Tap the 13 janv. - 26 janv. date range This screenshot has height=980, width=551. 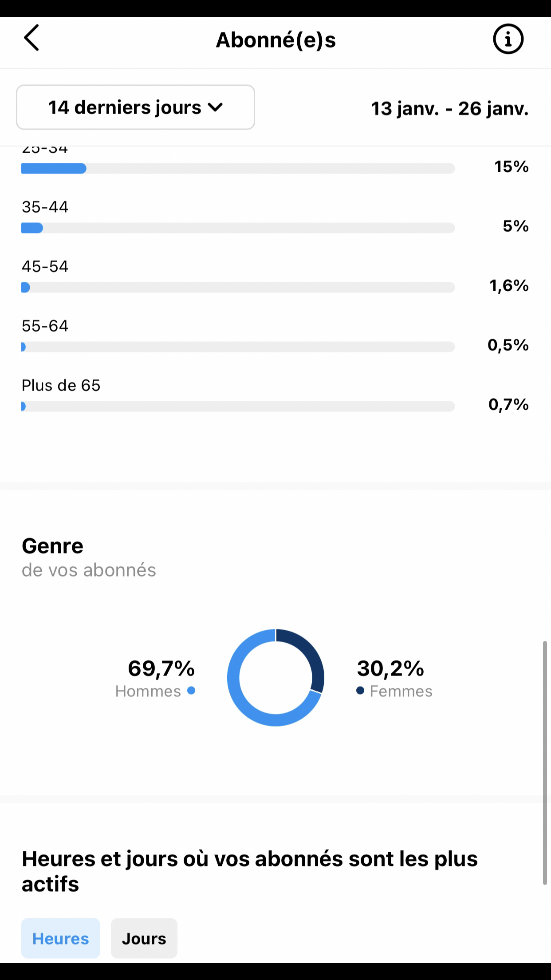[449, 109]
